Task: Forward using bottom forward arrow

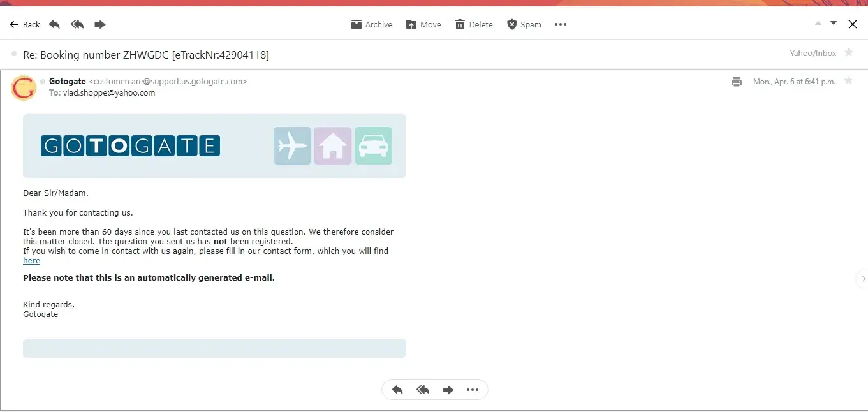Action: click(x=448, y=390)
